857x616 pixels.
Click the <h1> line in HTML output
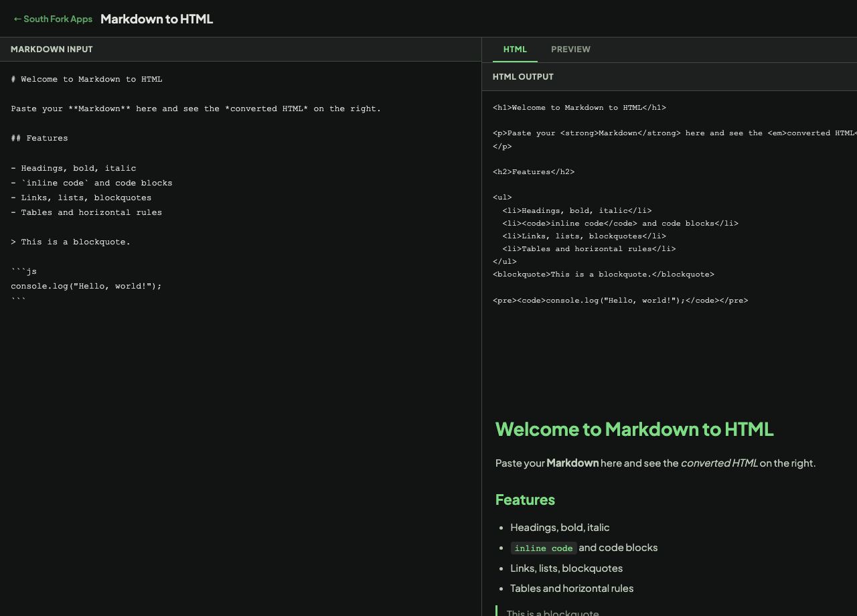pos(580,107)
